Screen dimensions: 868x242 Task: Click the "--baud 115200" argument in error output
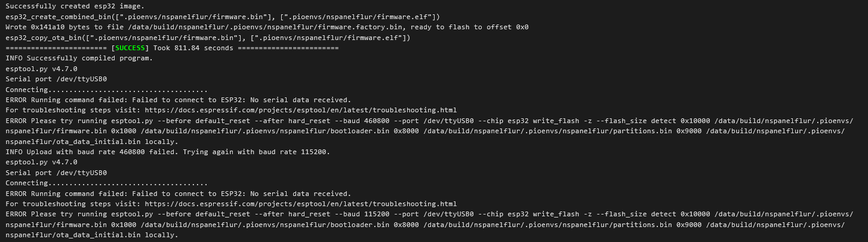coord(362,215)
